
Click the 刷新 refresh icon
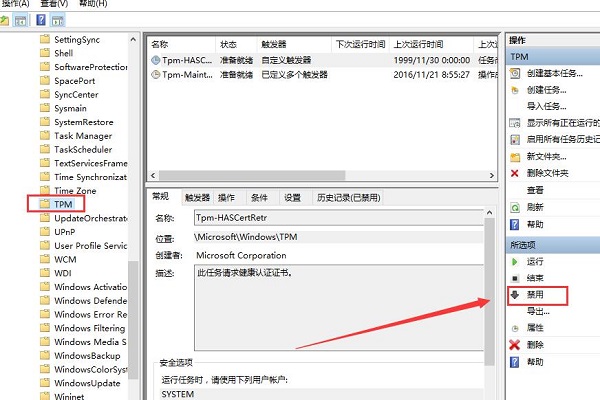click(515, 207)
